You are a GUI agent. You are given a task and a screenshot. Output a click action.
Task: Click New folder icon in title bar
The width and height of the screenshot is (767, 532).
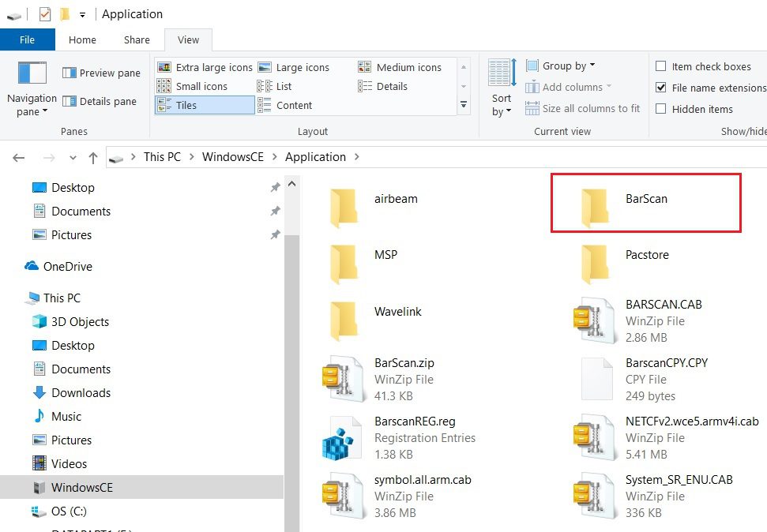pyautogui.click(x=65, y=14)
